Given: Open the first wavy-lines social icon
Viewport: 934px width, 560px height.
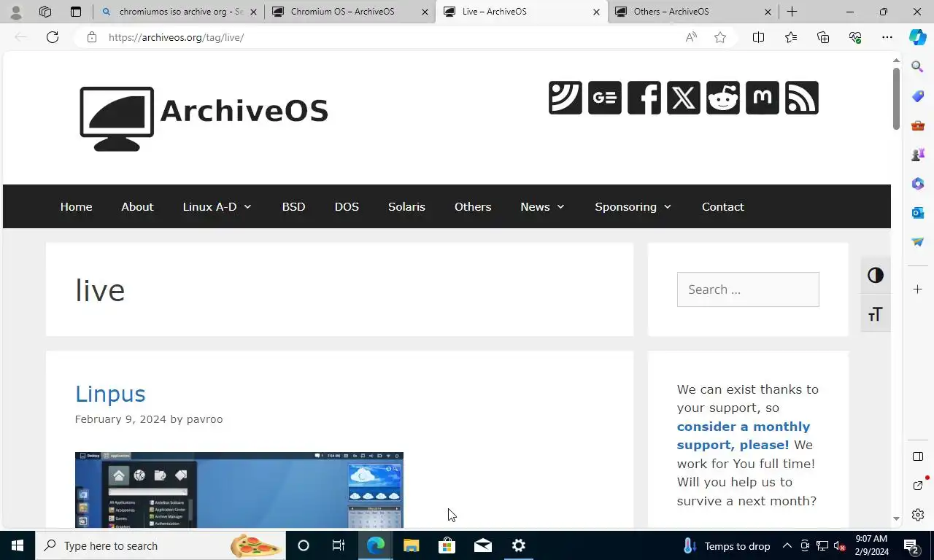Looking at the screenshot, I should tap(566, 98).
